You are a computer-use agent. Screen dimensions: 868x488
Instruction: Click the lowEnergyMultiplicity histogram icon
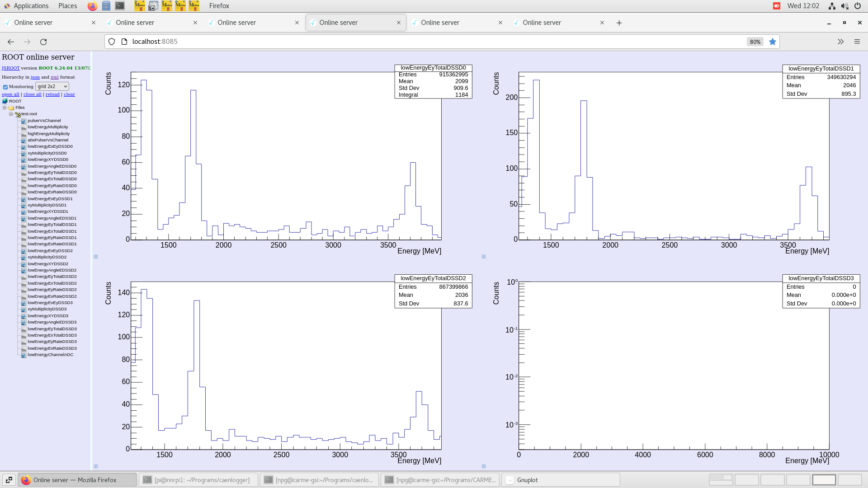[24, 127]
